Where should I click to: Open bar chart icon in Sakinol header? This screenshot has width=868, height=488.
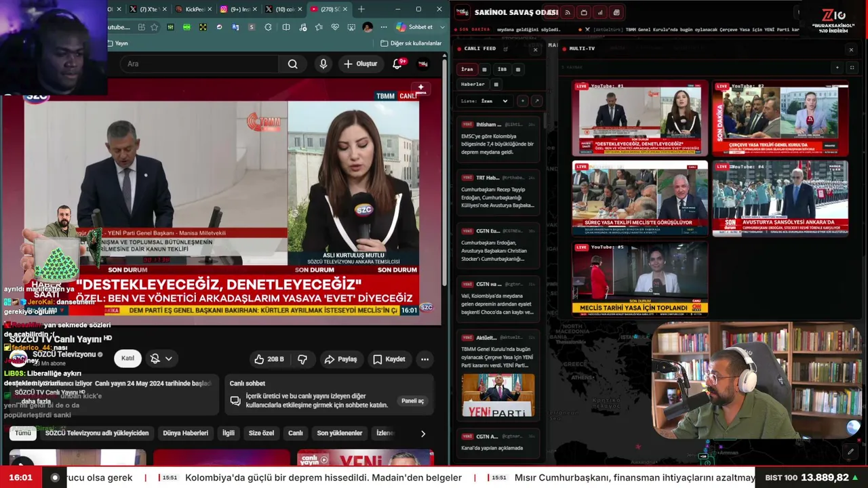click(600, 12)
